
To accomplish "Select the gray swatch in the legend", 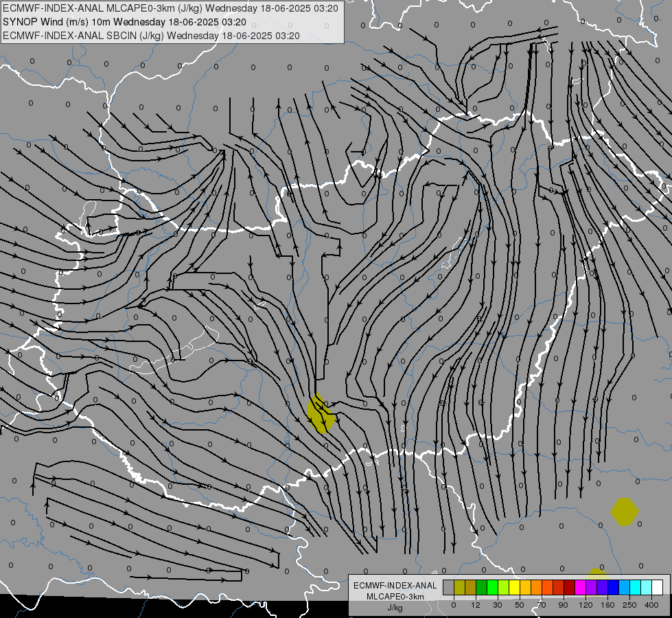I will (x=448, y=588).
